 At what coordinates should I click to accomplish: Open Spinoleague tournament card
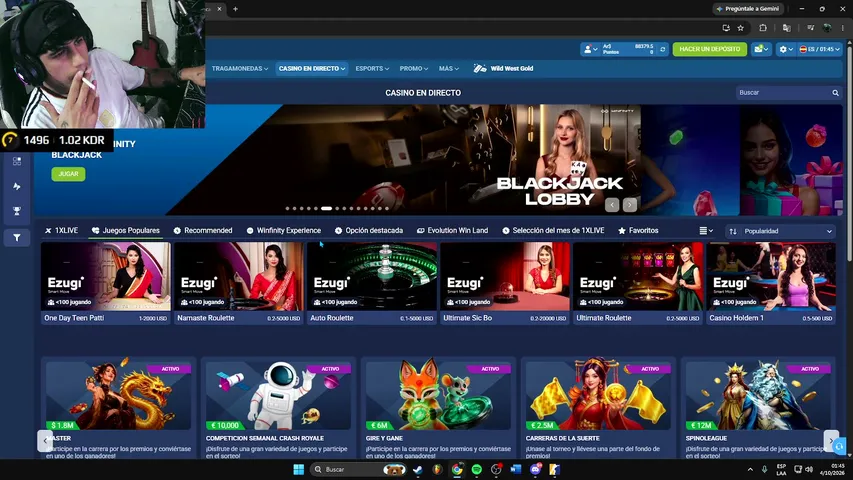[x=758, y=408]
